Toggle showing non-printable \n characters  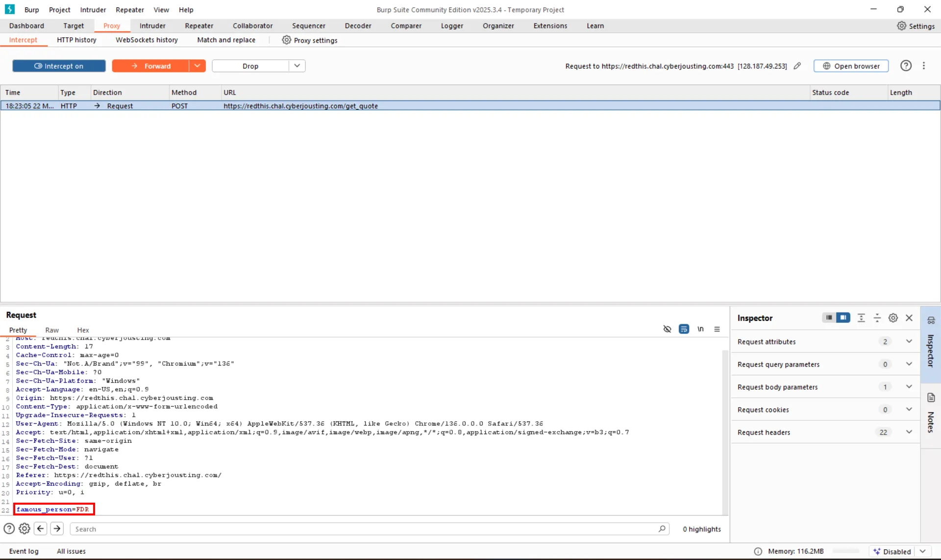coord(700,329)
